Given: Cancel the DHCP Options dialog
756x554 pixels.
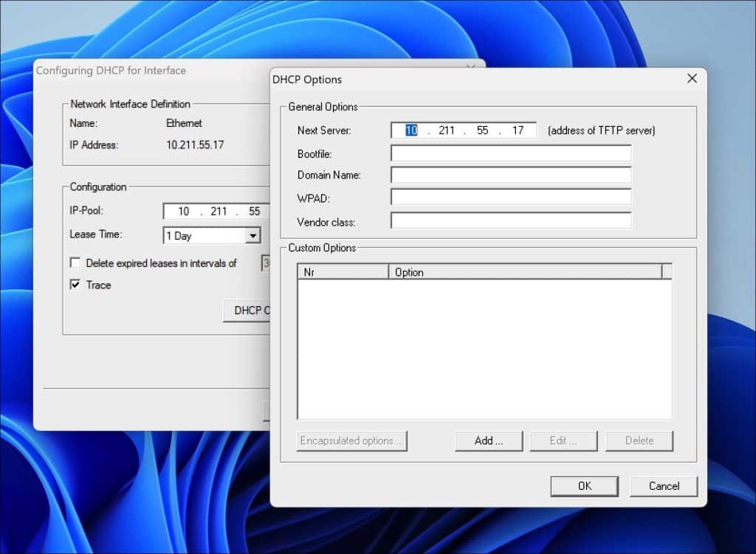Looking at the screenshot, I should pos(664,486).
